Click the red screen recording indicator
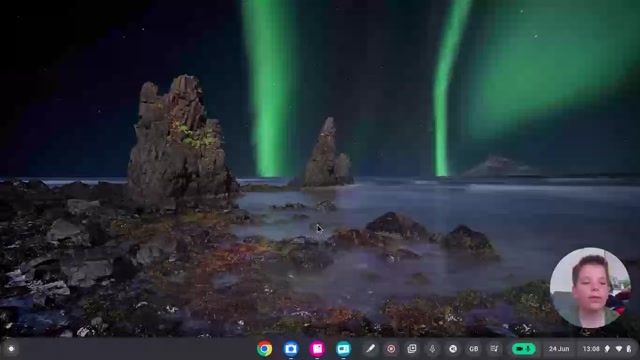 tap(391, 349)
